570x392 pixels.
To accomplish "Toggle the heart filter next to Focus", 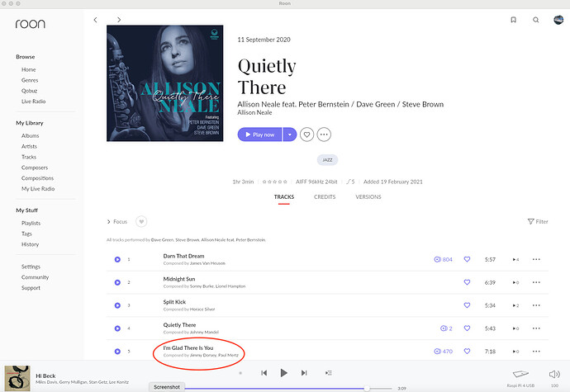I will [141, 221].
